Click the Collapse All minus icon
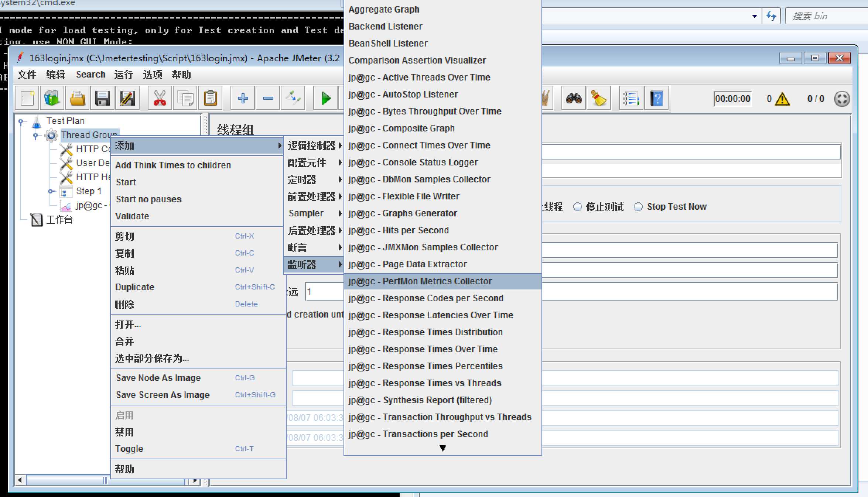This screenshot has height=497, width=868. [x=268, y=99]
